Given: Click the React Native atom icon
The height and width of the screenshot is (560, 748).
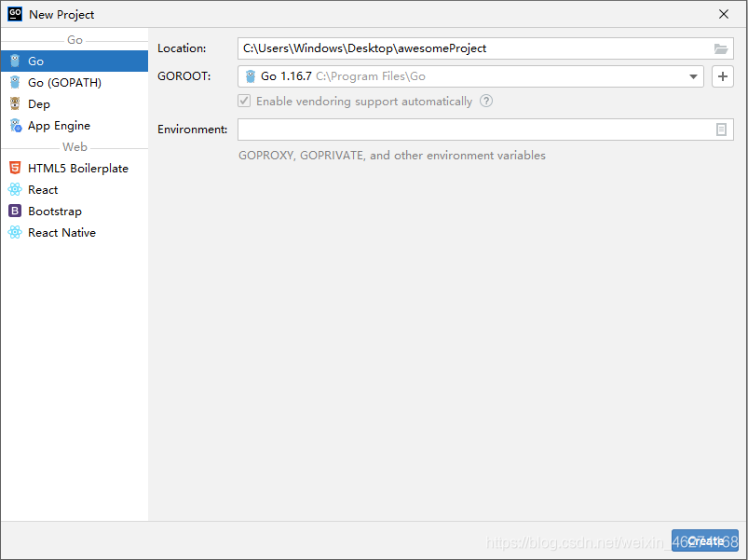Looking at the screenshot, I should point(15,233).
